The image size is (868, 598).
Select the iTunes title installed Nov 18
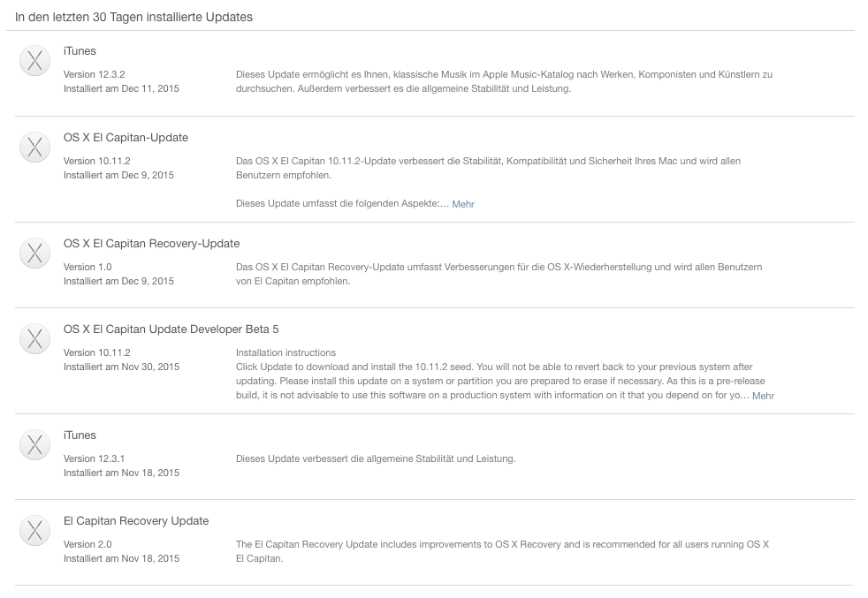coord(80,435)
